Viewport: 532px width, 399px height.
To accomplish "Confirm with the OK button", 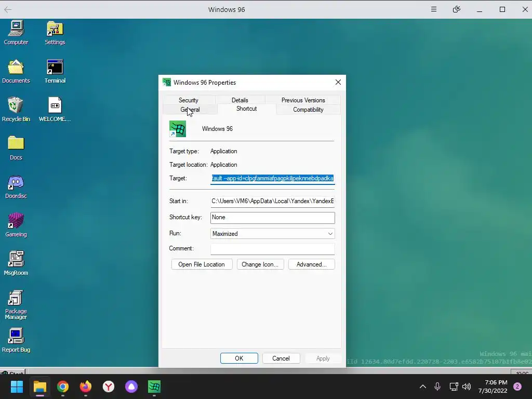I will click(239, 358).
